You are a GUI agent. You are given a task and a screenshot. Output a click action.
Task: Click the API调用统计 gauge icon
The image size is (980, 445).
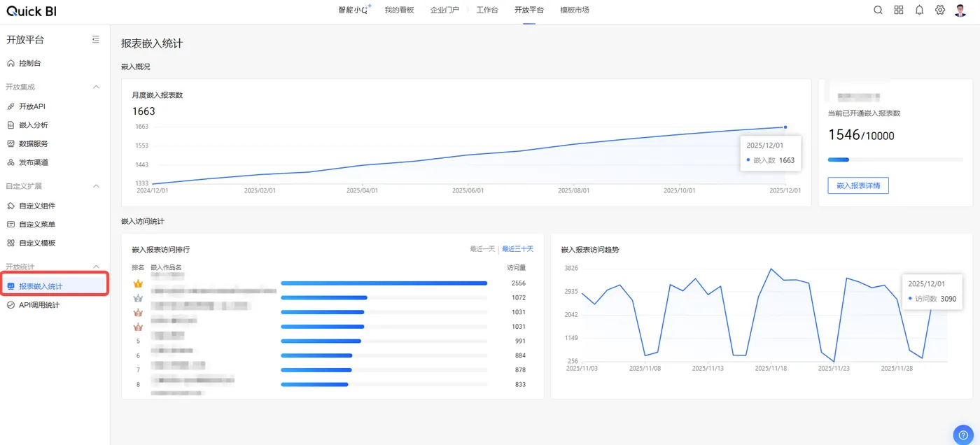pos(10,305)
